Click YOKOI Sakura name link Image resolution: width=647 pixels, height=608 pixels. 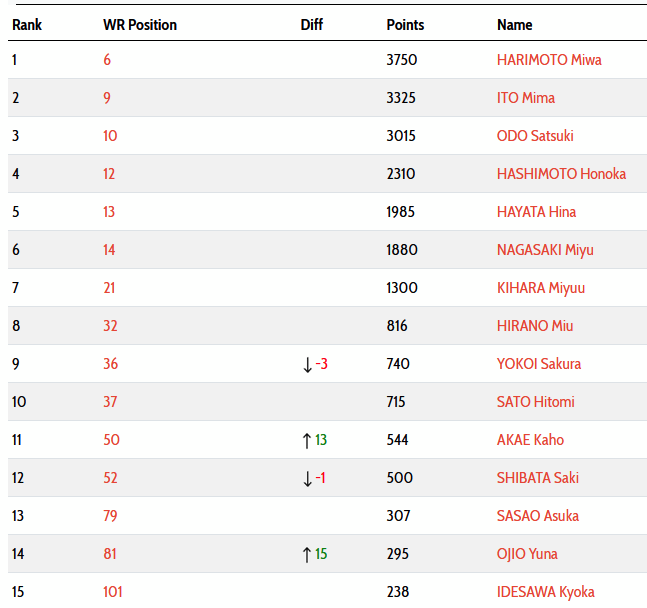pos(538,364)
